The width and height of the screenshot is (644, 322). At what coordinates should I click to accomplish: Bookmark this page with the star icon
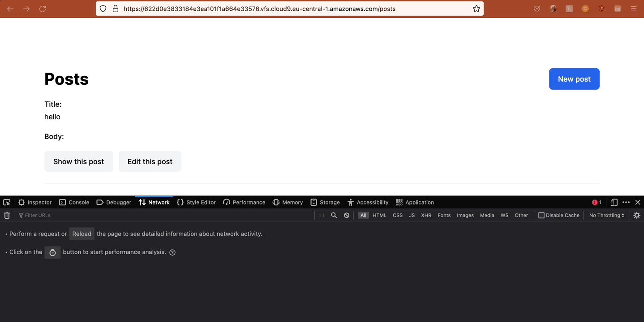click(x=477, y=9)
